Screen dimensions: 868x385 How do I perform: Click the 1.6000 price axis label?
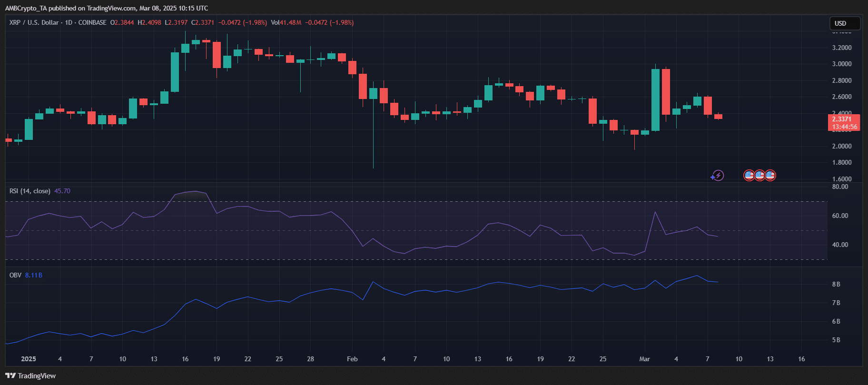[x=842, y=179]
